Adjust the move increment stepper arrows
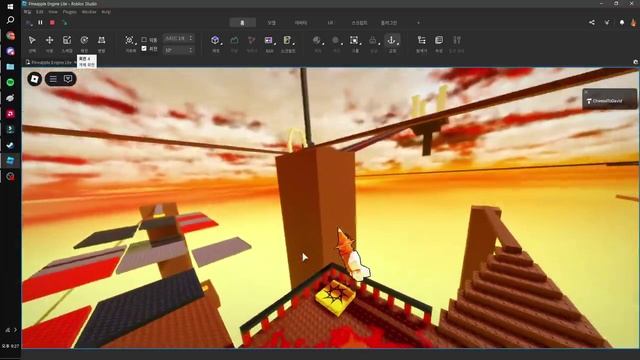Image resolution: width=640 pixels, height=360 pixels. tap(191, 38)
